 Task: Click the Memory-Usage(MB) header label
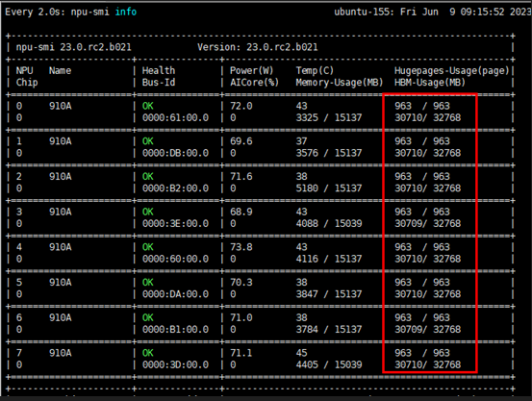click(x=340, y=83)
